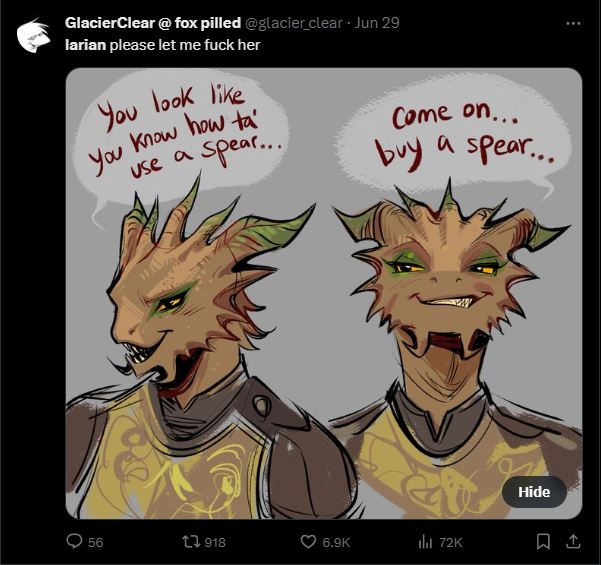Click the bold word larian in tweet

coord(85,45)
